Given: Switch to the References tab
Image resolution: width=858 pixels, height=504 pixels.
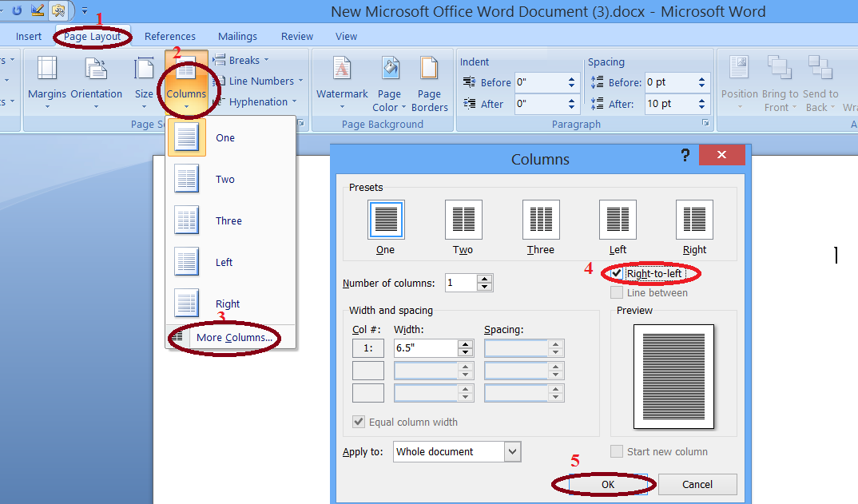Looking at the screenshot, I should (170, 36).
